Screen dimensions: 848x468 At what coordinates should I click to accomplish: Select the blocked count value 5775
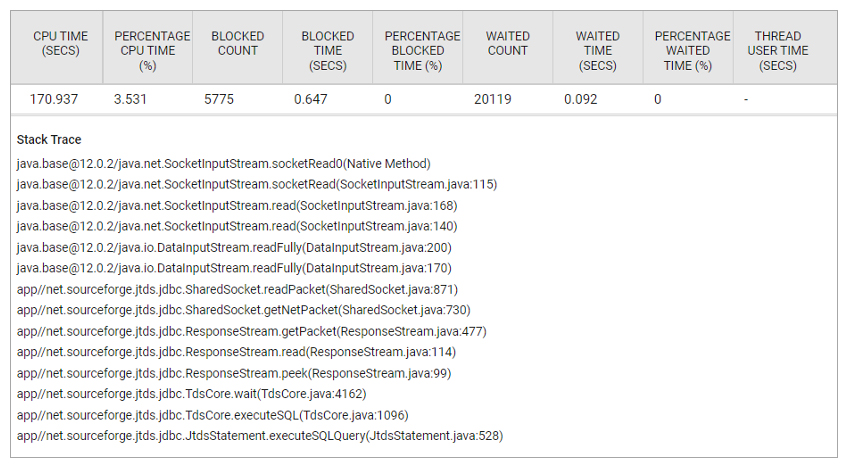[x=219, y=100]
